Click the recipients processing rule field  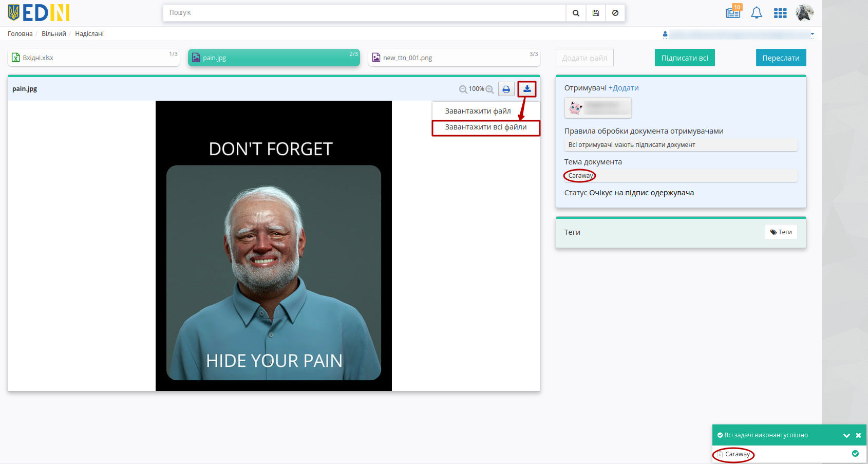pos(681,145)
